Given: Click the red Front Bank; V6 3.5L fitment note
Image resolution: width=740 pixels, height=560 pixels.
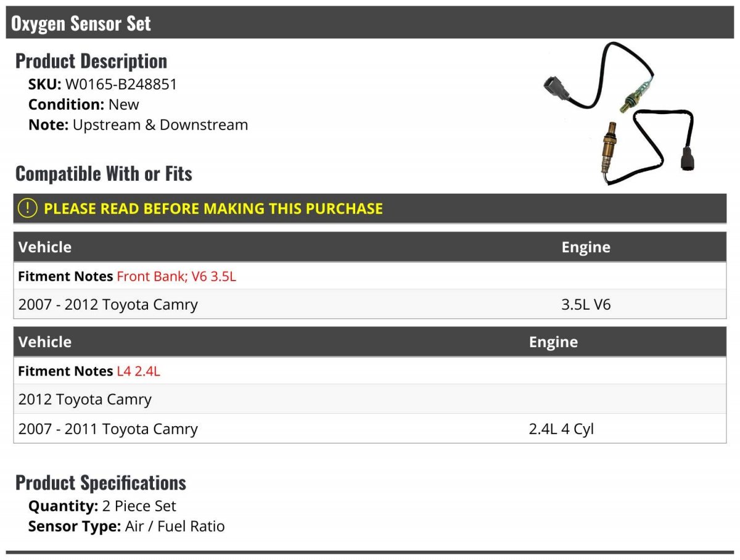Looking at the screenshot, I should point(176,276).
